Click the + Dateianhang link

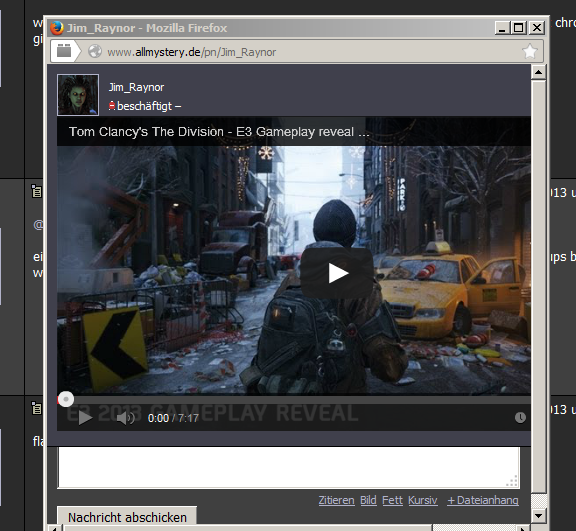pos(483,500)
